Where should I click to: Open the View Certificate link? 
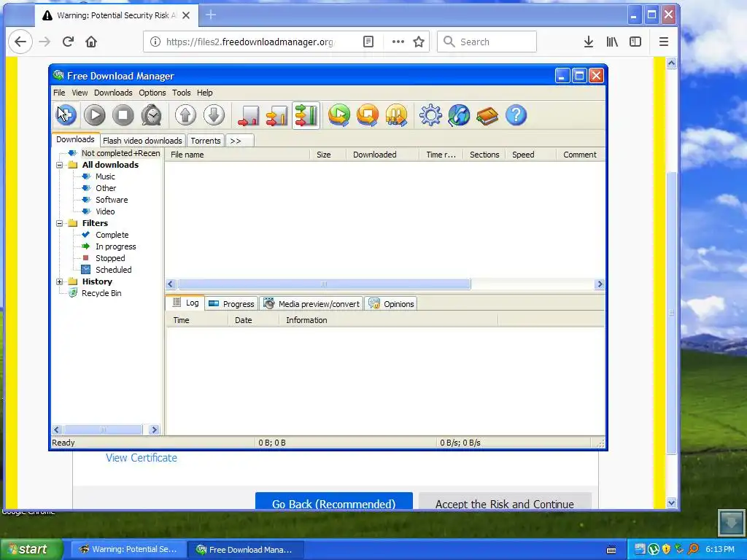pos(142,458)
